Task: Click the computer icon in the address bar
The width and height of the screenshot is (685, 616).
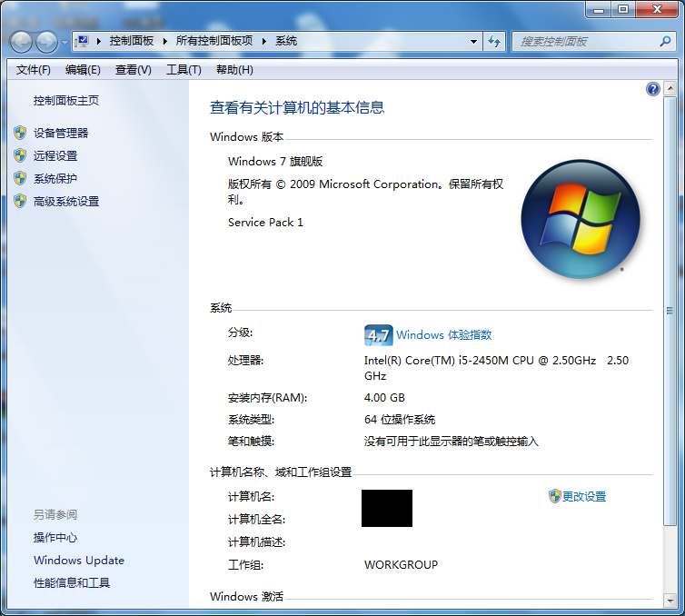Action: 82,42
